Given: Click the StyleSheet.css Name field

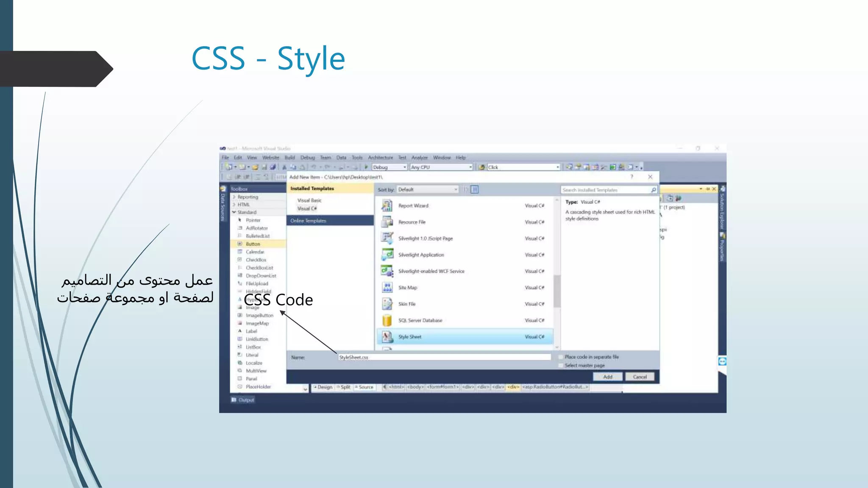Looking at the screenshot, I should click(x=445, y=358).
